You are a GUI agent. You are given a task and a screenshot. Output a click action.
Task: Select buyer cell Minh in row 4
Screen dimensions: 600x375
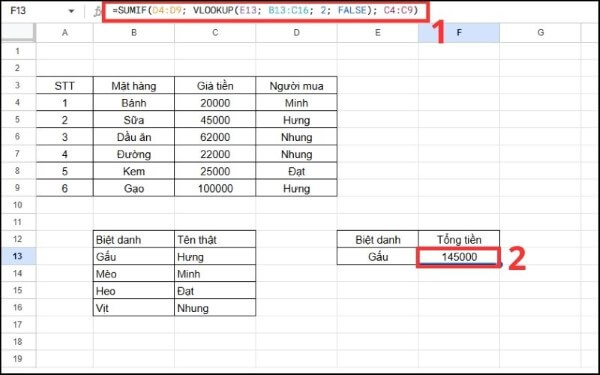[297, 103]
